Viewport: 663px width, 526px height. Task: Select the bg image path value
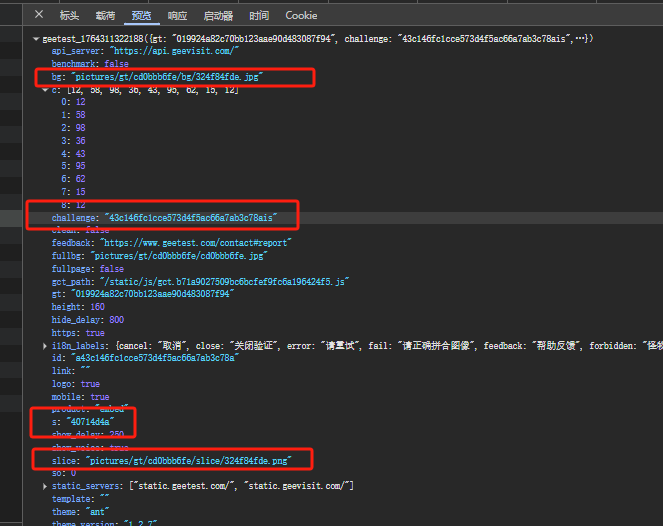(166, 77)
